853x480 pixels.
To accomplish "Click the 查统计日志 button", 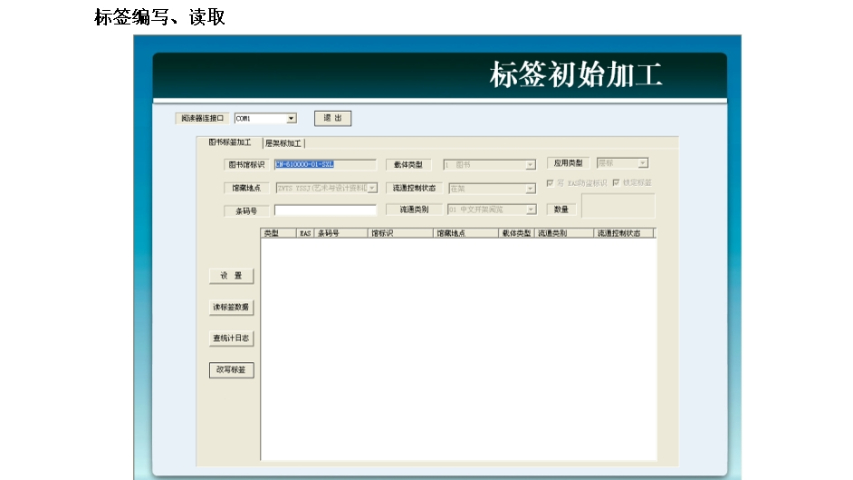I will tap(231, 339).
